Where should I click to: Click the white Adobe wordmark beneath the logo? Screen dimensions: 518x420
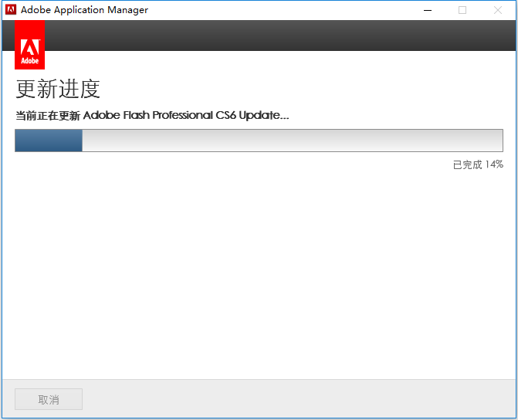[29, 60]
